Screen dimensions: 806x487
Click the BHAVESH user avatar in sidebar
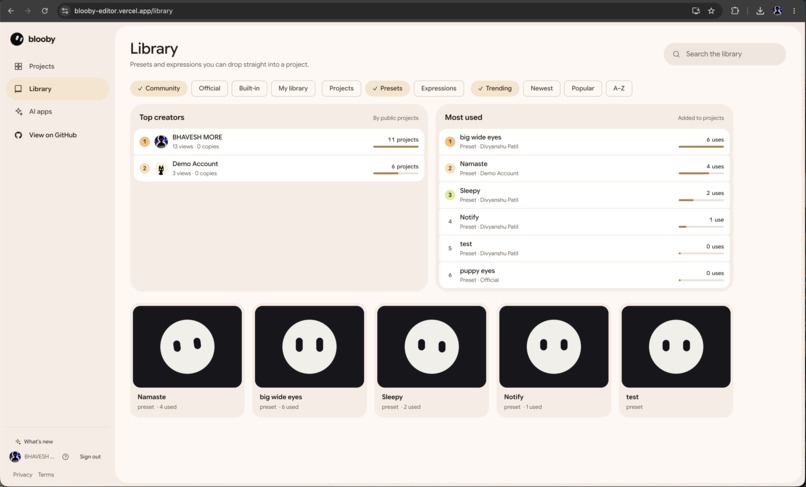15,457
